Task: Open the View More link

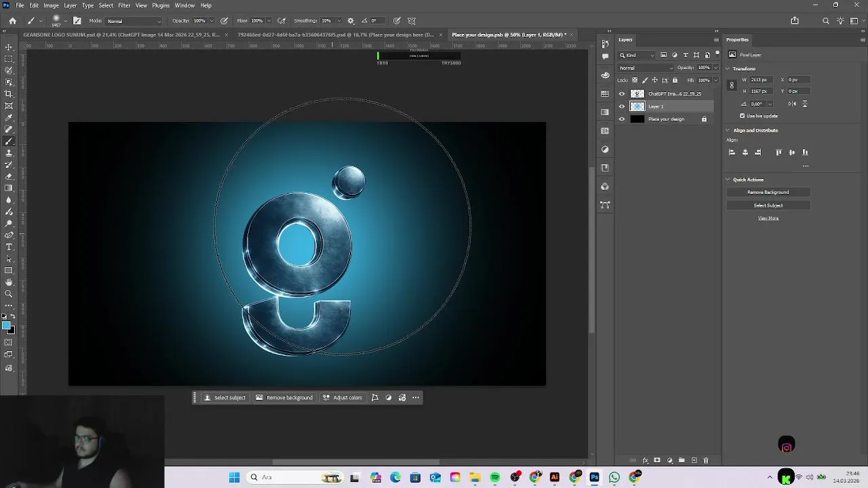Action: click(x=768, y=218)
